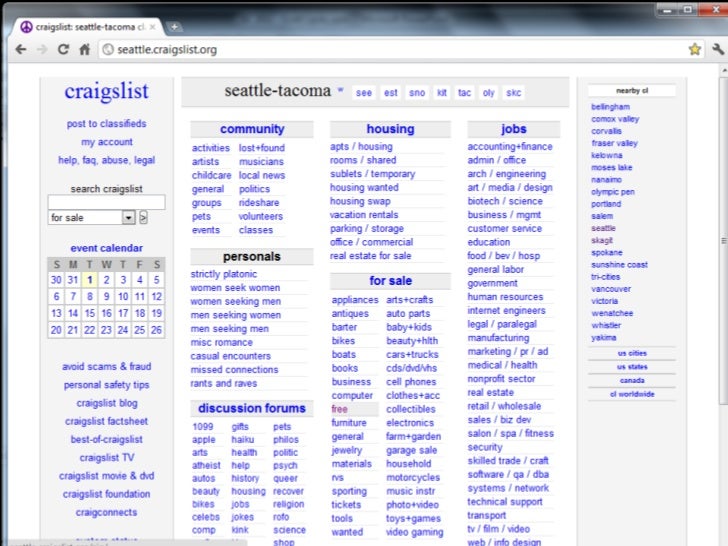Image resolution: width=728 pixels, height=546 pixels.
Task: Open the 'personals' section header
Action: [x=252, y=256]
